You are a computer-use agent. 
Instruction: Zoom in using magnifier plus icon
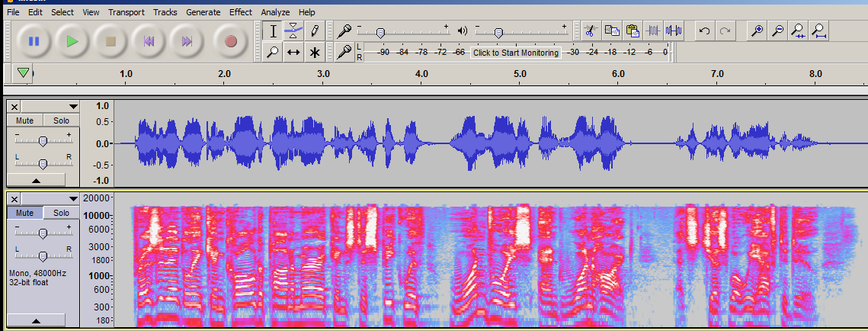757,31
